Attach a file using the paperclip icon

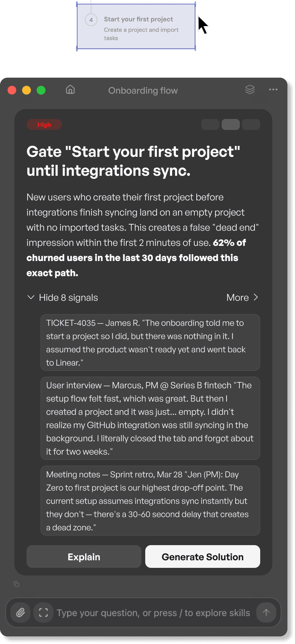tap(20, 612)
